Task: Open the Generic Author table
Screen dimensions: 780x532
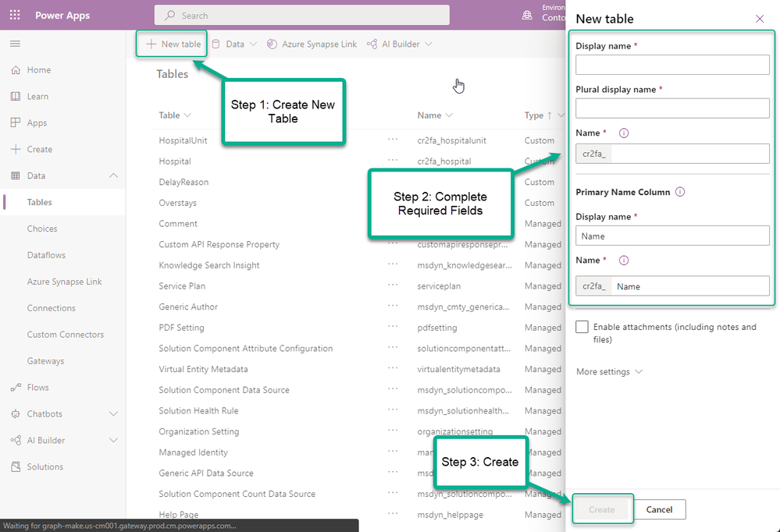Action: [188, 307]
